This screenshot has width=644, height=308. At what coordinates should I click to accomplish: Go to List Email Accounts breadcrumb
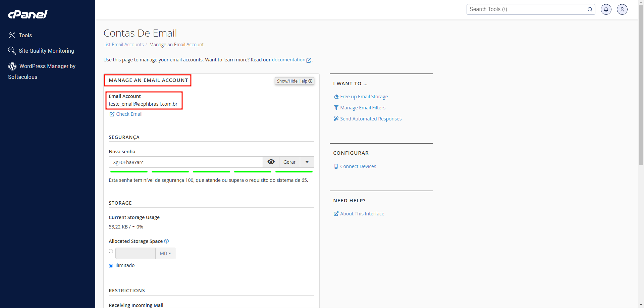pyautogui.click(x=123, y=45)
